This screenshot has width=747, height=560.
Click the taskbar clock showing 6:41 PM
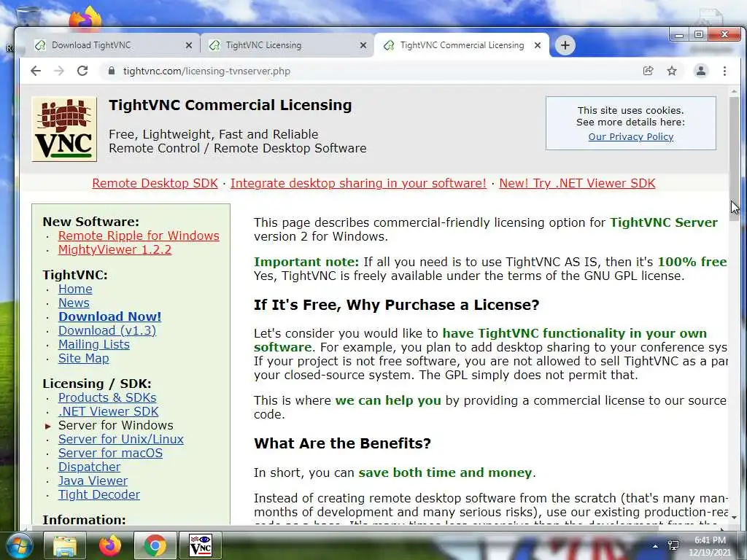click(x=710, y=545)
